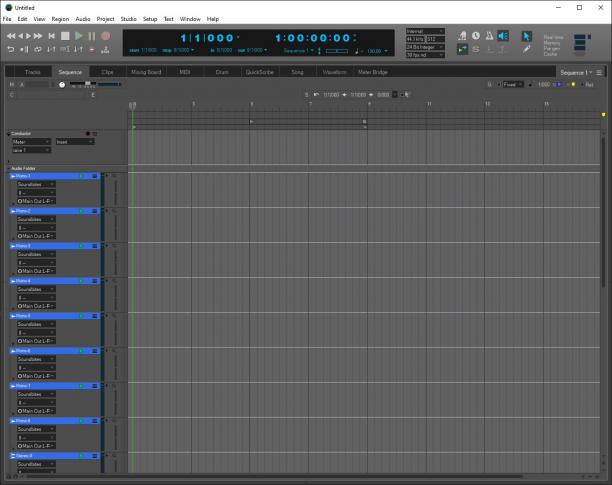Open the frame rate fps dropdown
Image resolution: width=612 pixels, height=485 pixels.
pos(425,55)
